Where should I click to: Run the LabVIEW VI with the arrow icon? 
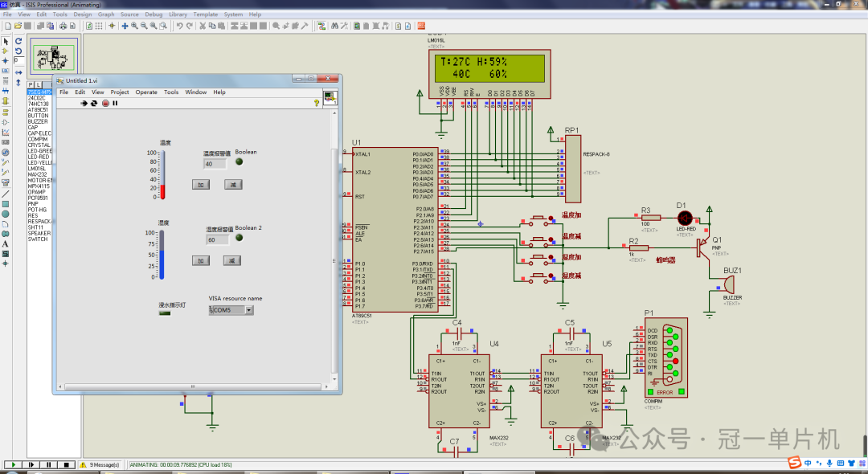point(84,103)
